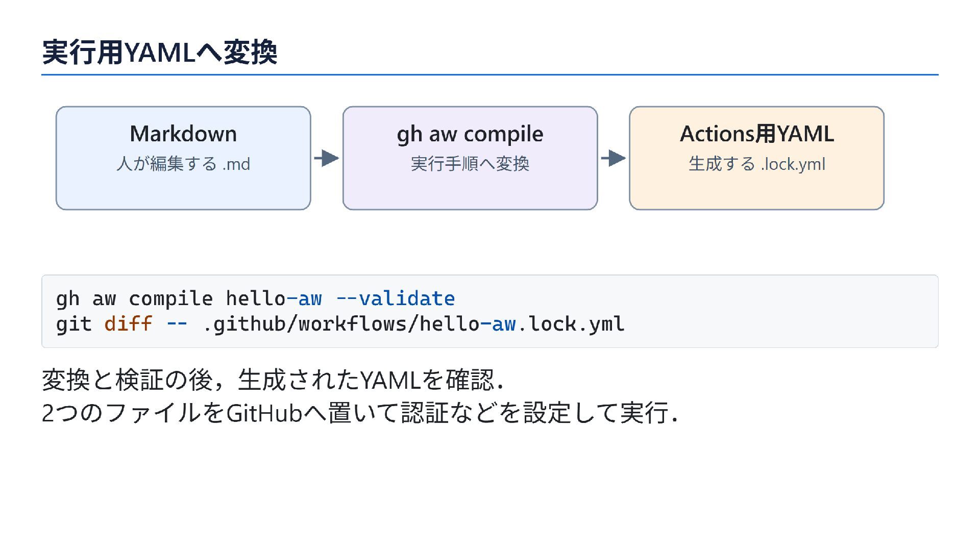The width and height of the screenshot is (980, 551).
Task: Click the sentence starting with 2つのファイルをGitHubへ
Action: point(360,413)
